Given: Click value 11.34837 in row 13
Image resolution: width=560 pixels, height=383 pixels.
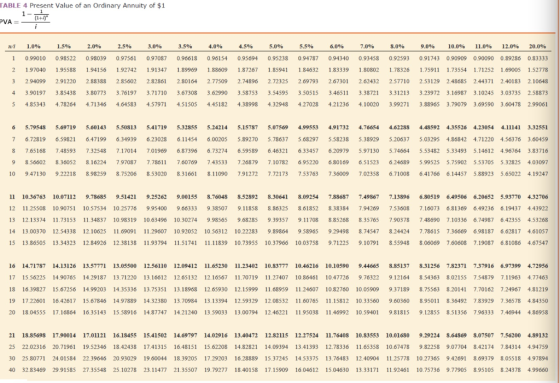Looking at the screenshot, I should (x=95, y=220).
